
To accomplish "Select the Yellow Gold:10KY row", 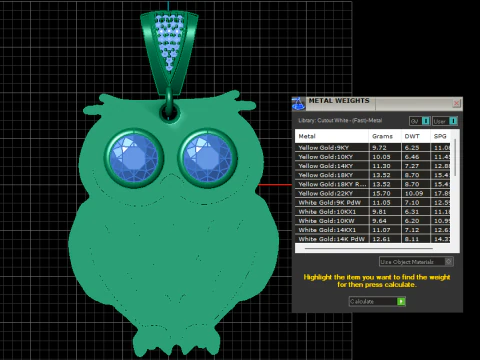I will 372,157.
